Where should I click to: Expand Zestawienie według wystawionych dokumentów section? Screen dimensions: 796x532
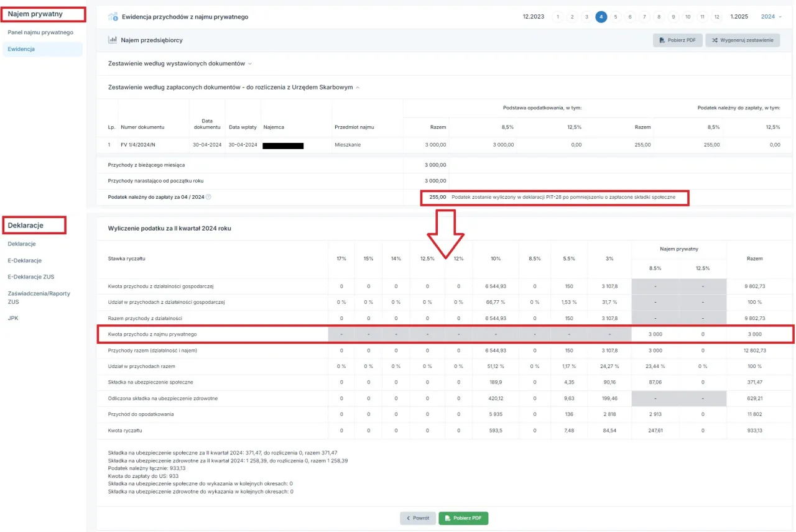pyautogui.click(x=180, y=63)
